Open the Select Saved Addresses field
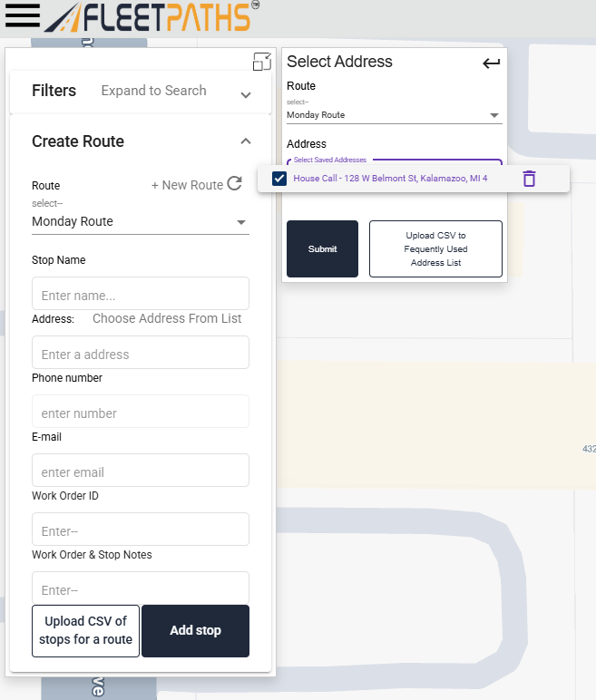 click(394, 163)
